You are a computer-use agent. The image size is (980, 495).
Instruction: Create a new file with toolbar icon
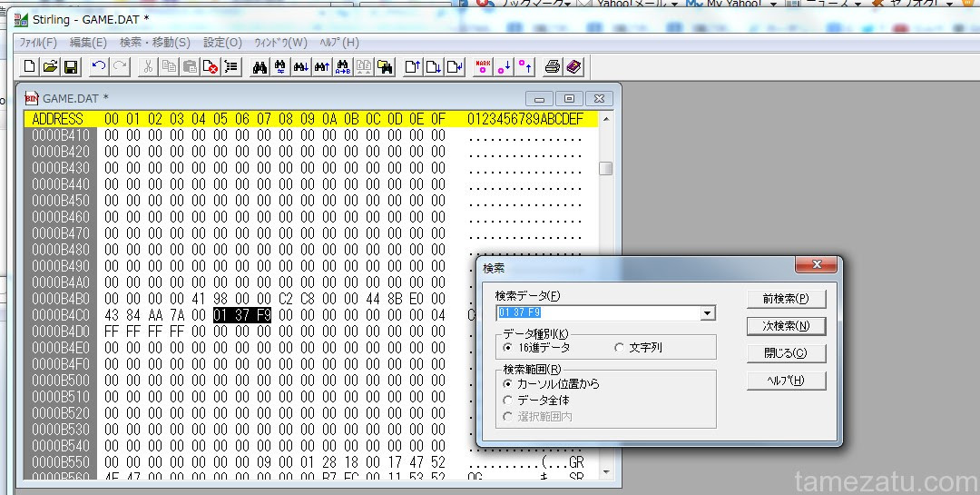(x=29, y=66)
